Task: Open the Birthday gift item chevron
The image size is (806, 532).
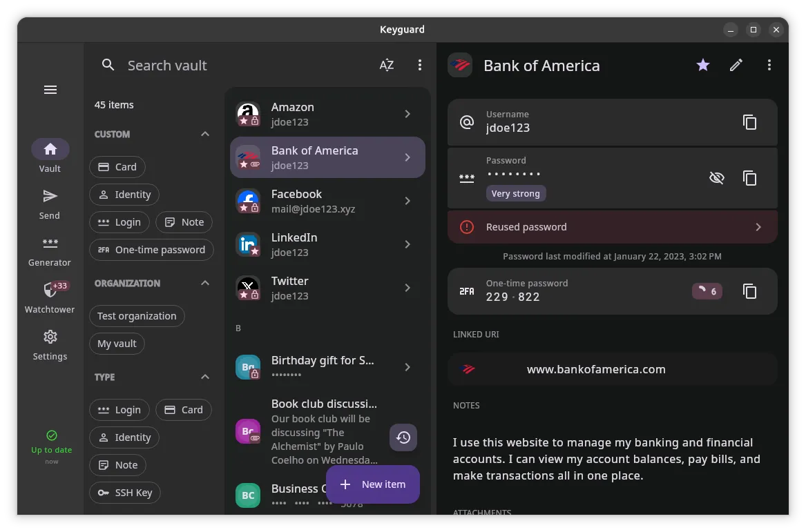Action: tap(407, 367)
